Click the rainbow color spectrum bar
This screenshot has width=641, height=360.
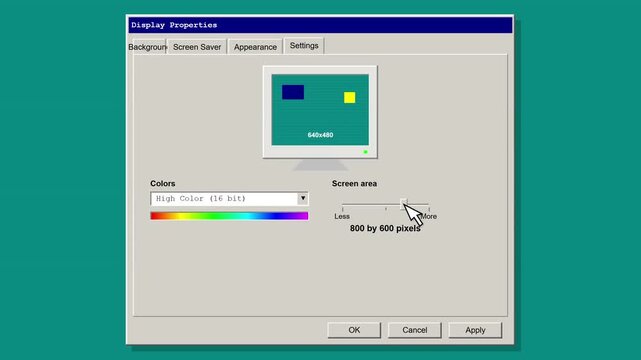(229, 216)
